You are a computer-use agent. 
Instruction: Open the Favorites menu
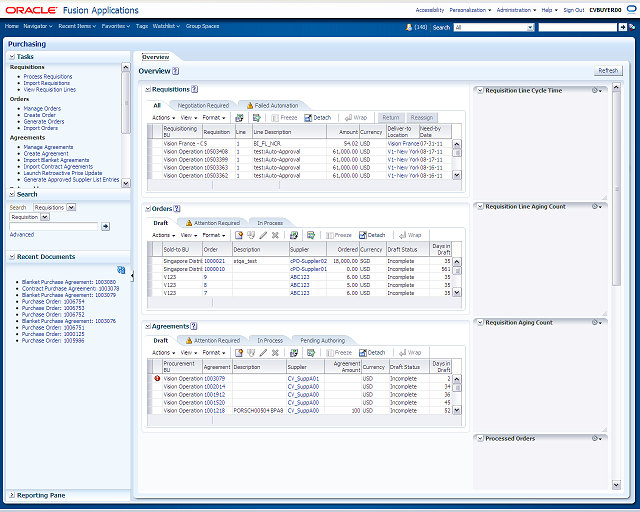click(116, 26)
